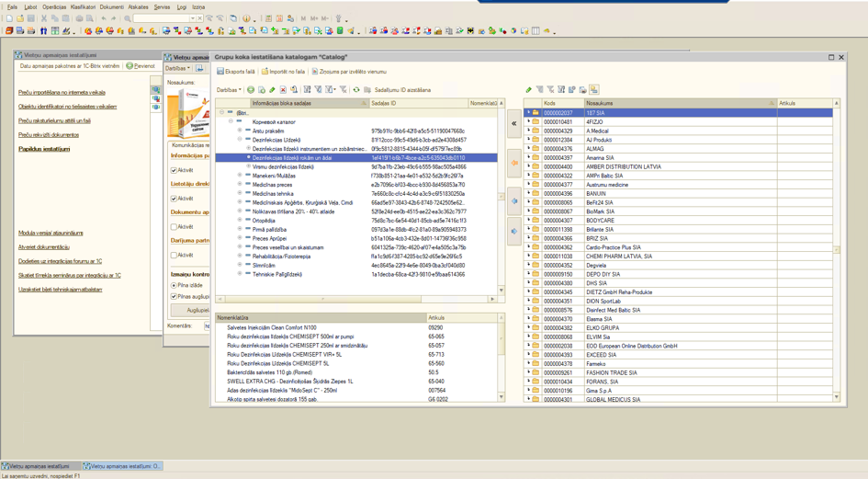
Task: Switch to first Vietņu apmaiņas iestatījumi taskbar tab
Action: (39, 466)
